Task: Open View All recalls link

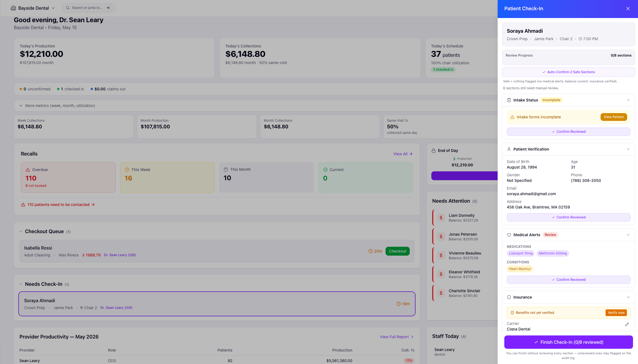Action: click(x=403, y=154)
